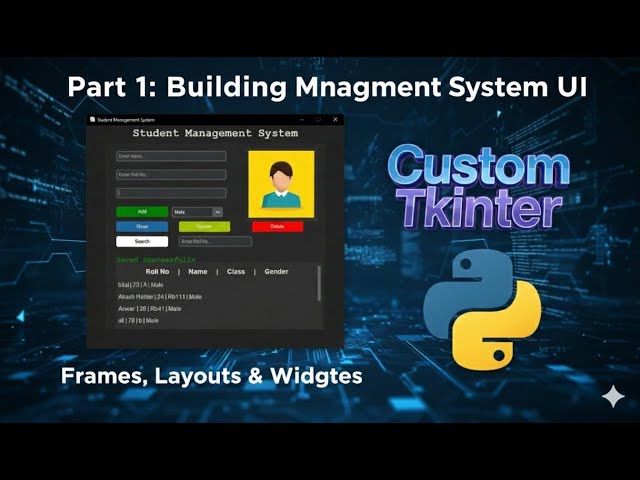Image resolution: width=640 pixels, height=480 pixels.
Task: Click the white Search button
Action: tap(142, 242)
